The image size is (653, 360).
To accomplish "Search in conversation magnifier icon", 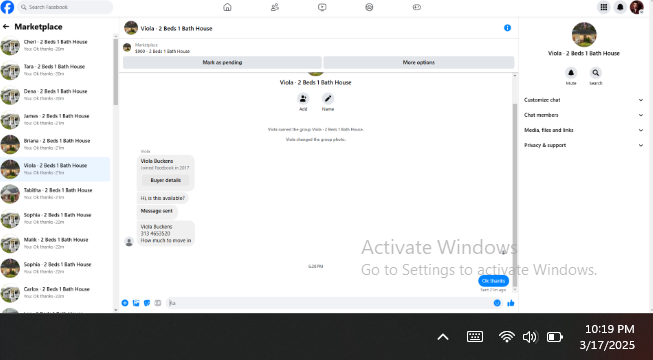I will pyautogui.click(x=596, y=72).
